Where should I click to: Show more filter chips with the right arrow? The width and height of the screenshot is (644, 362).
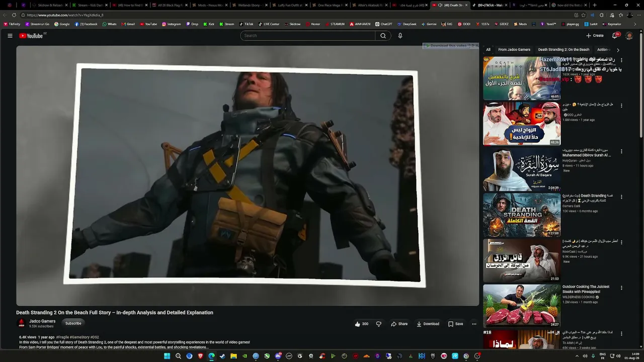point(618,50)
